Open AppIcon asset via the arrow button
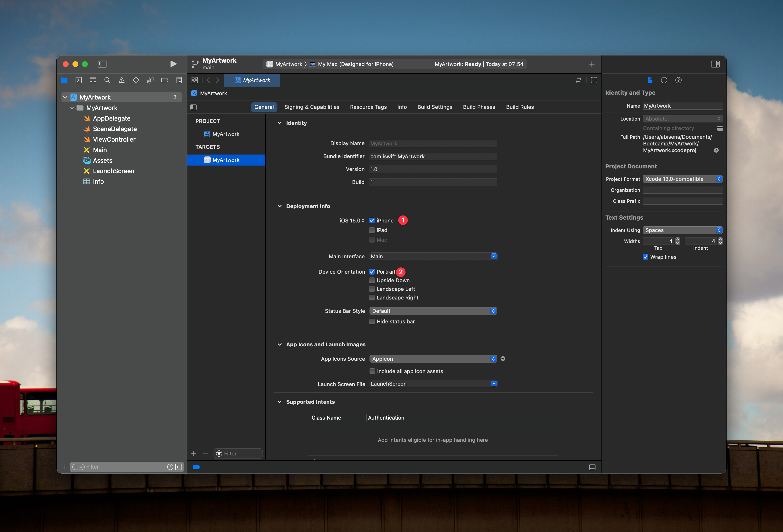 pos(503,359)
